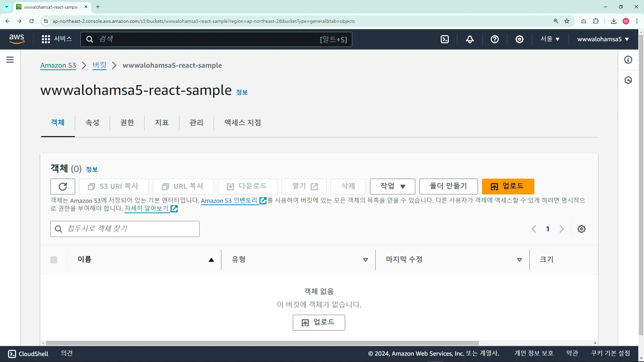
Task: Click the orange 업로드 button
Action: pyautogui.click(x=508, y=186)
